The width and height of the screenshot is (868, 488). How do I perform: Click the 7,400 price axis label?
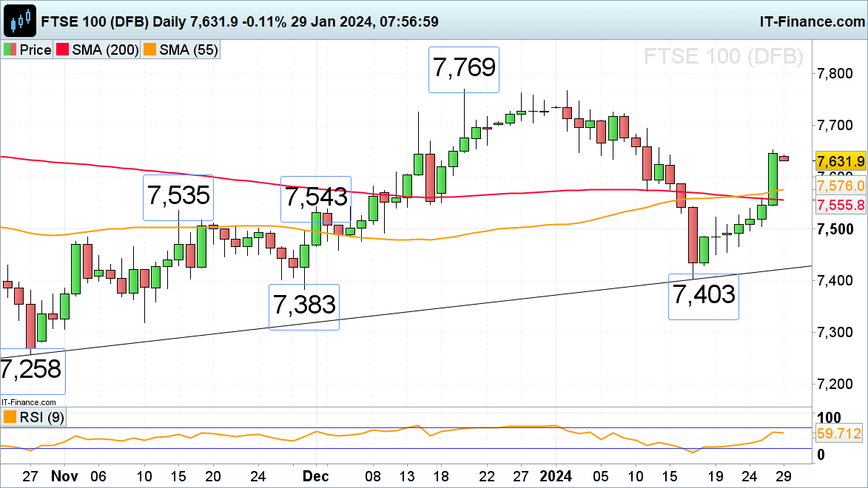pos(835,280)
